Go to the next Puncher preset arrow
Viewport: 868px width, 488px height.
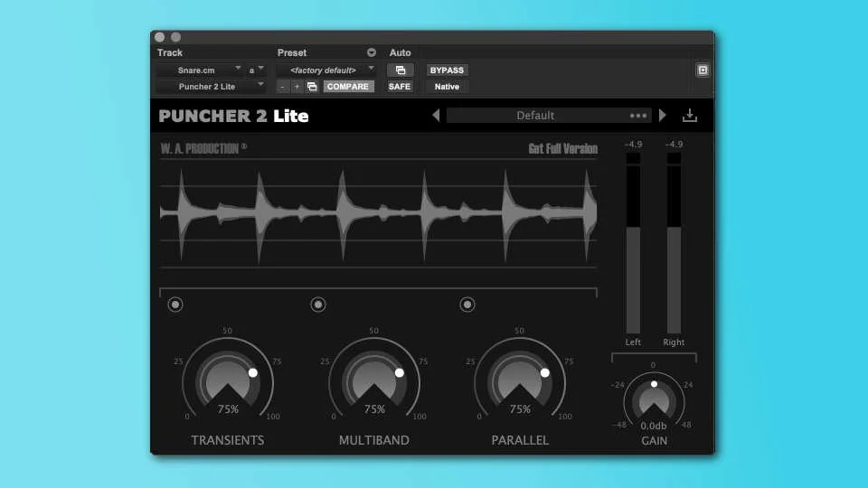663,115
